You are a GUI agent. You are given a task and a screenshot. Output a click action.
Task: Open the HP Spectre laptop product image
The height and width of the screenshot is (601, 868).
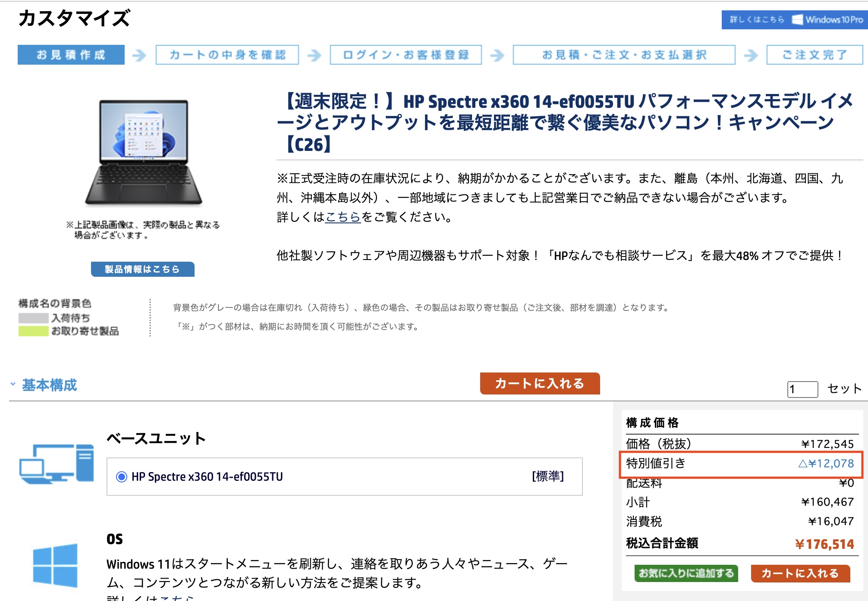click(x=144, y=152)
